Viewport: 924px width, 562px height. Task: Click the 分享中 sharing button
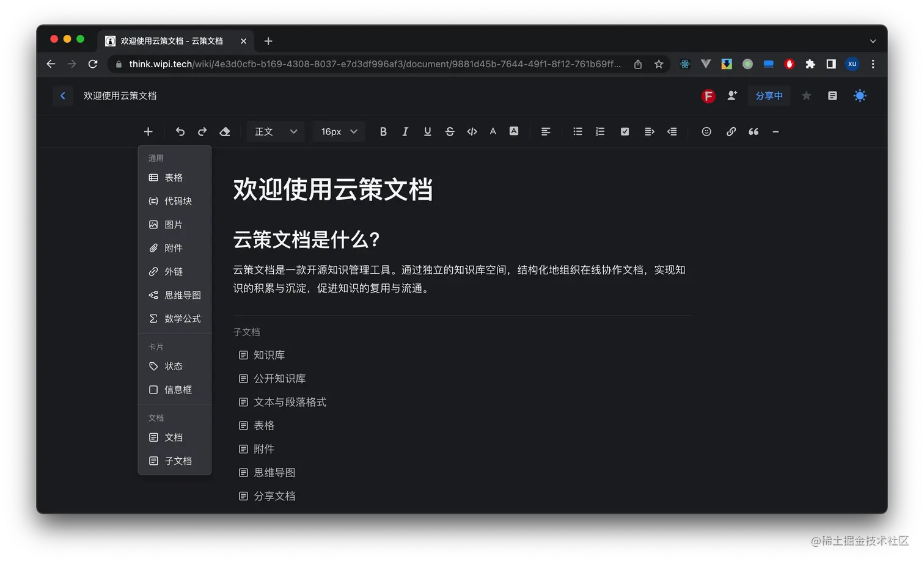(x=769, y=95)
